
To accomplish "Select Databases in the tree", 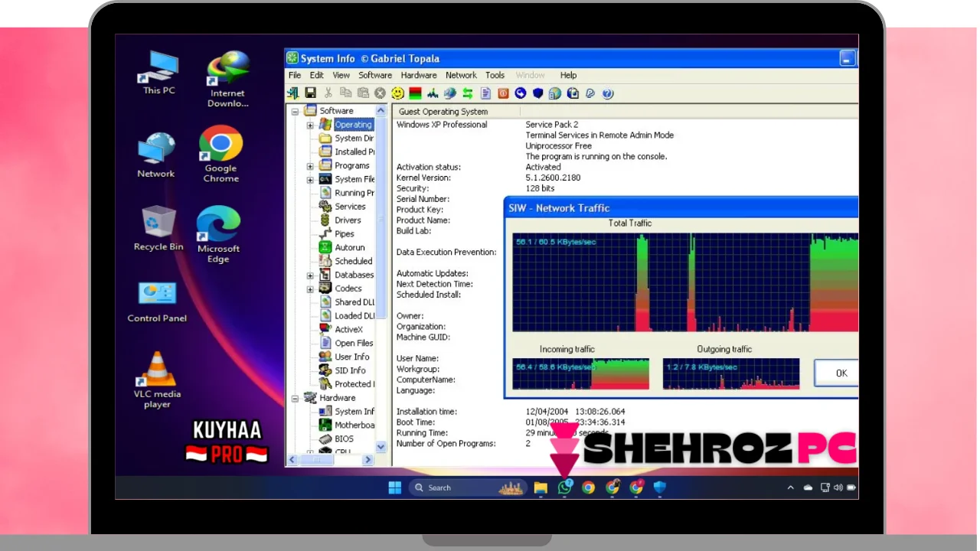I will pos(354,275).
